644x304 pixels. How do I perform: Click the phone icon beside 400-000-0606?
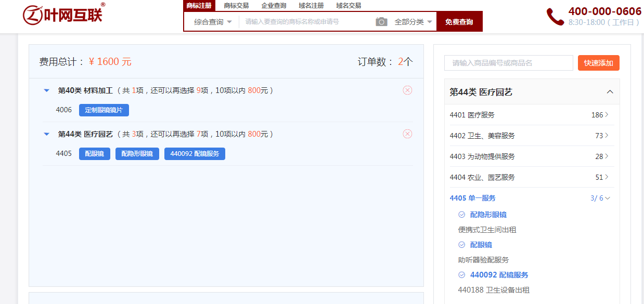[557, 16]
